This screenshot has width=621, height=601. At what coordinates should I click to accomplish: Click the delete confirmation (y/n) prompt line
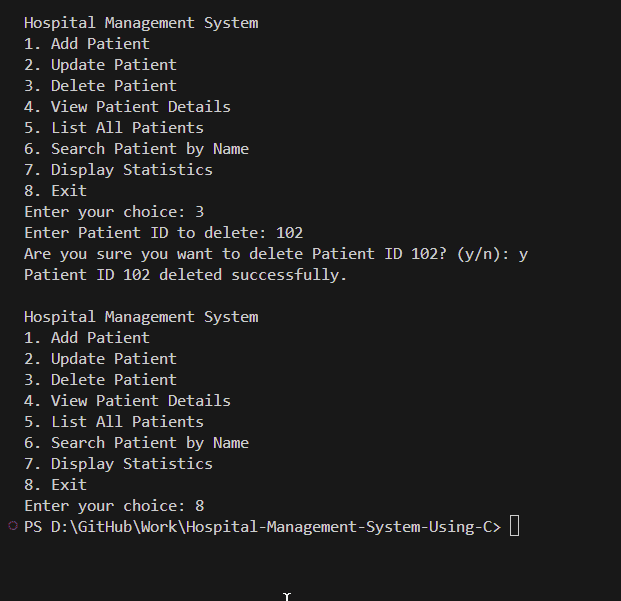tap(275, 254)
